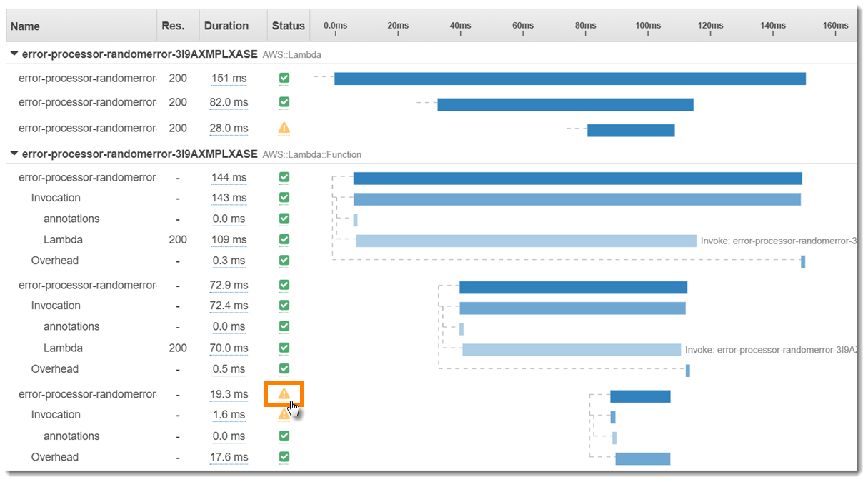Open the 72.9 ms duration link

click(229, 285)
